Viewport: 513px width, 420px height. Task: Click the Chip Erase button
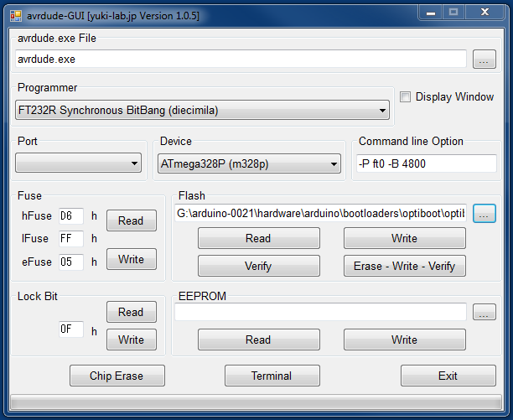pyautogui.click(x=117, y=376)
